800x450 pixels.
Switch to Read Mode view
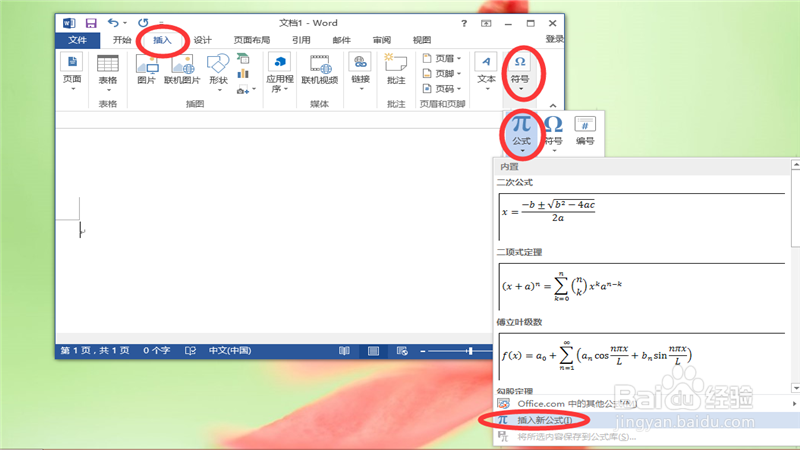[344, 351]
